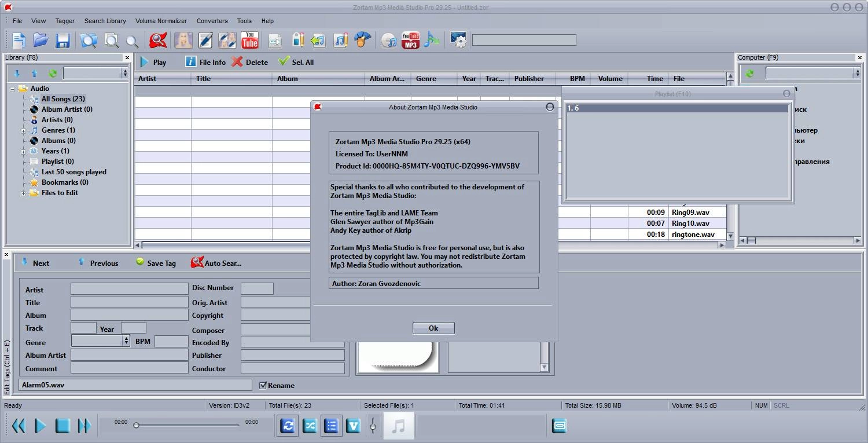Click the Open folder toolbar icon
The image size is (868, 443).
(x=41, y=40)
